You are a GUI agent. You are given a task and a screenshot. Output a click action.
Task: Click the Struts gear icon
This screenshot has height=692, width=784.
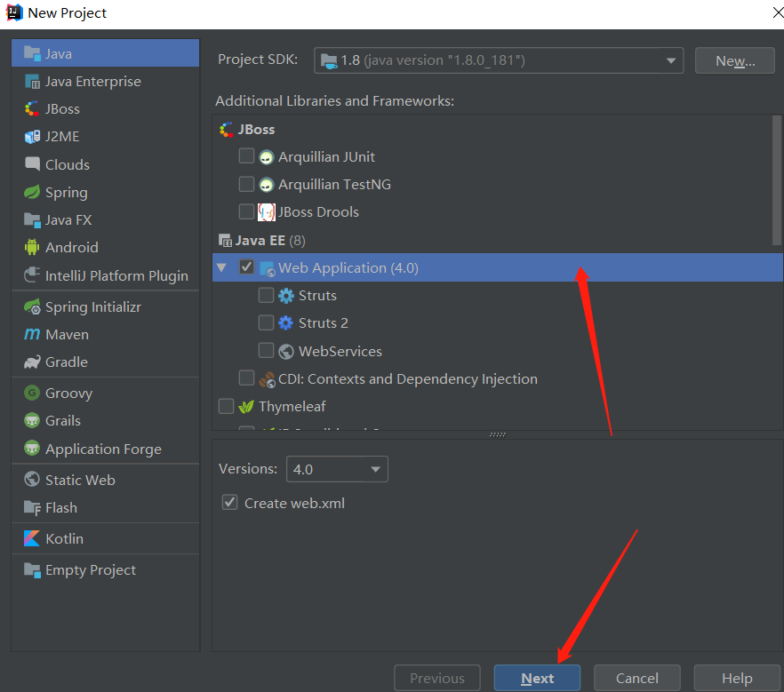click(286, 296)
